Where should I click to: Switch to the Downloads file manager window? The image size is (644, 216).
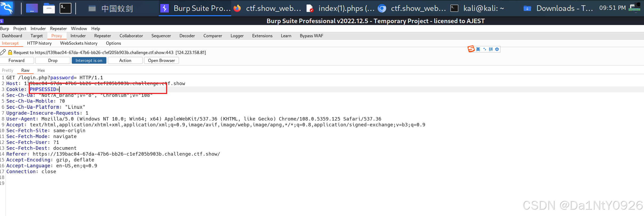(558, 9)
